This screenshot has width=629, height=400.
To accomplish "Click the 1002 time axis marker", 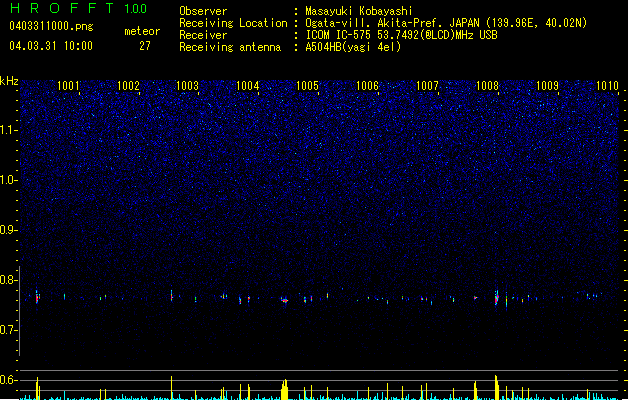I will [x=128, y=86].
